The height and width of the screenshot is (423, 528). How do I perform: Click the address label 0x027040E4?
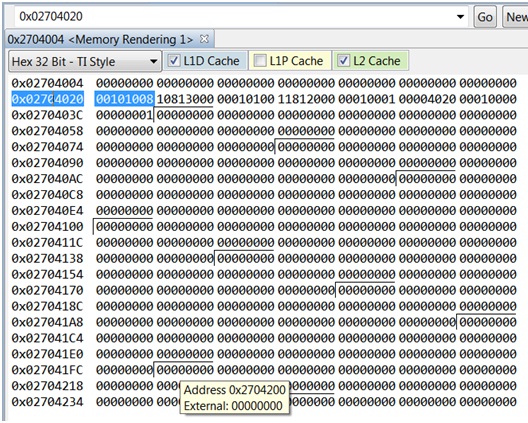(47, 210)
